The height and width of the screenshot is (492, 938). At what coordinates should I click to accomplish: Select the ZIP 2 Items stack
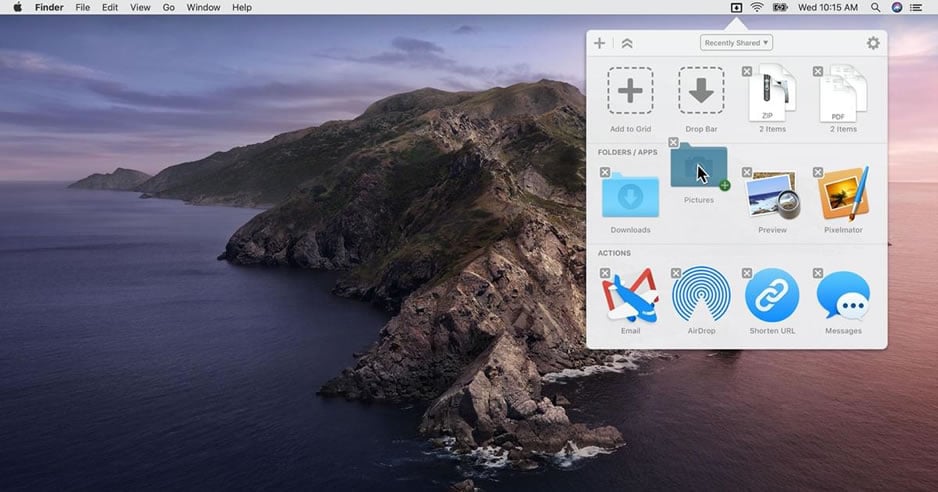(772, 93)
